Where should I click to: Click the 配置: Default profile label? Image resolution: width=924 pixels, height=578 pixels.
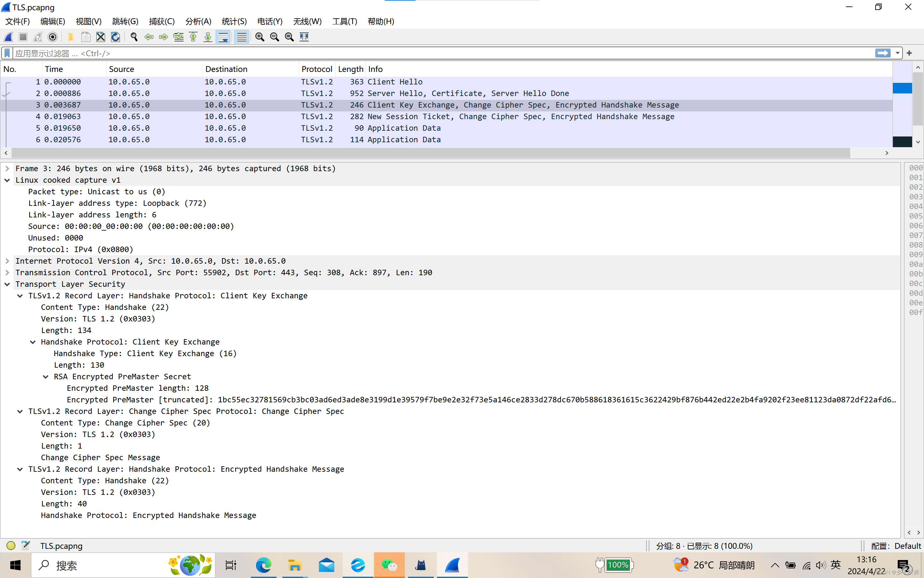(x=896, y=546)
